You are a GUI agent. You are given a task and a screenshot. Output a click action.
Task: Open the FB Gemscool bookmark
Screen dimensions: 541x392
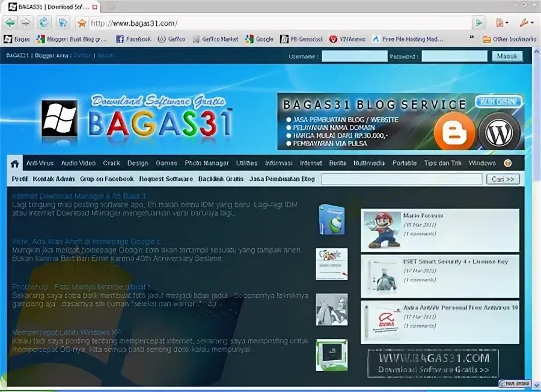click(301, 39)
